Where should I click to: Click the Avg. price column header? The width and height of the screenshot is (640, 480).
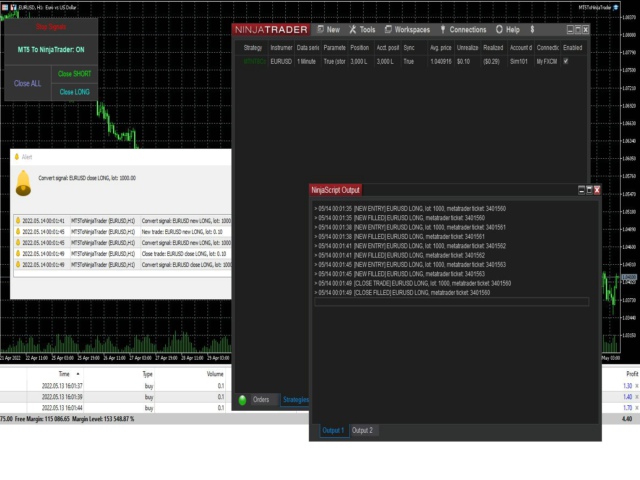440,48
